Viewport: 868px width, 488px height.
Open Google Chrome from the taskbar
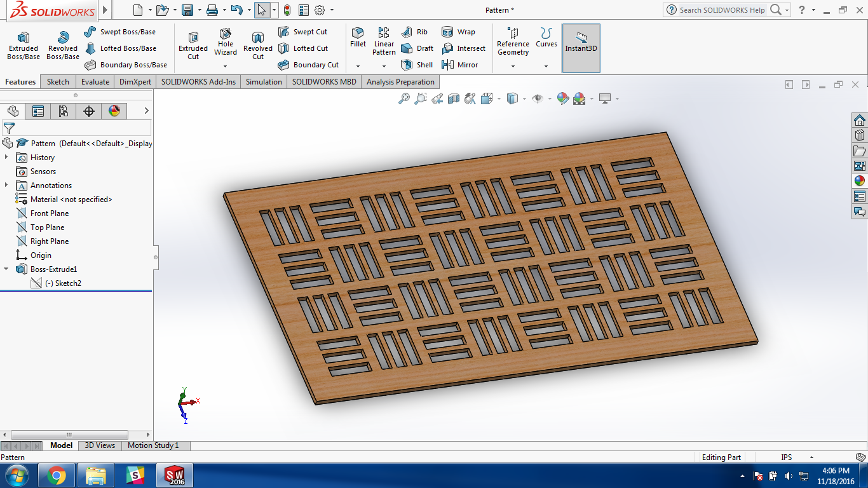(x=56, y=475)
